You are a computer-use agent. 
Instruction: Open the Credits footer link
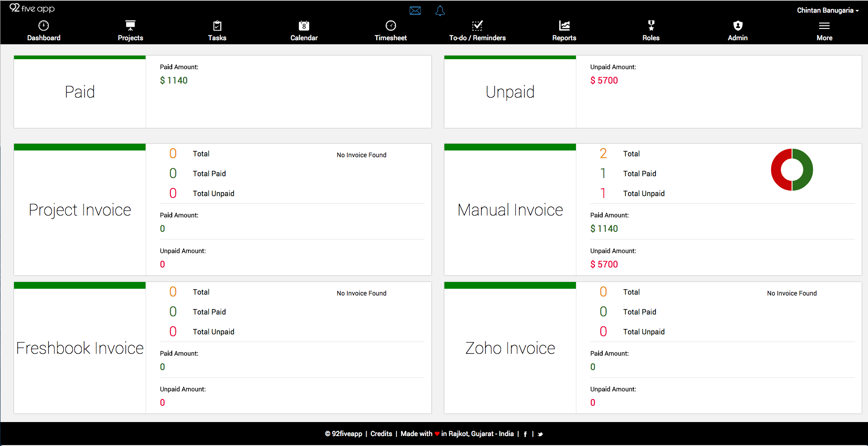[381, 434]
